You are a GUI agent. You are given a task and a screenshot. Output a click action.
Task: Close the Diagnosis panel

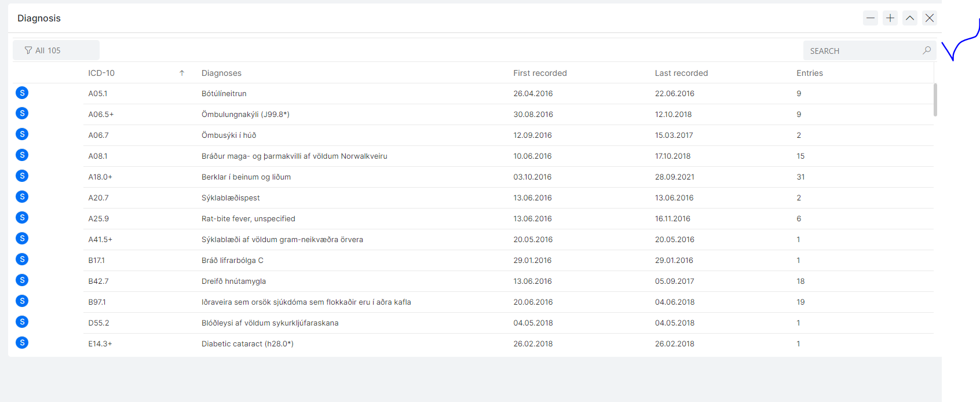[x=930, y=18]
